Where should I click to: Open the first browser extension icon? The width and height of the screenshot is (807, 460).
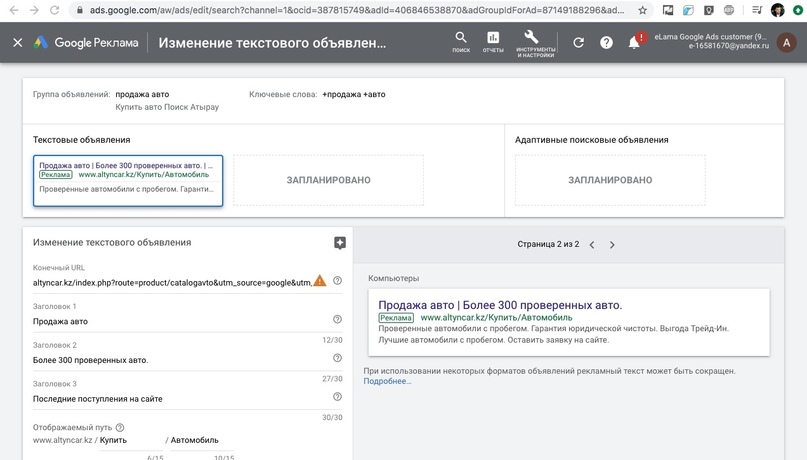pos(668,10)
